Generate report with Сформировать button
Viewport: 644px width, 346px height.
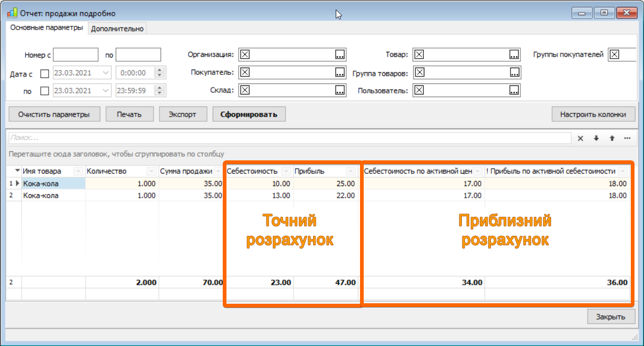pos(249,114)
